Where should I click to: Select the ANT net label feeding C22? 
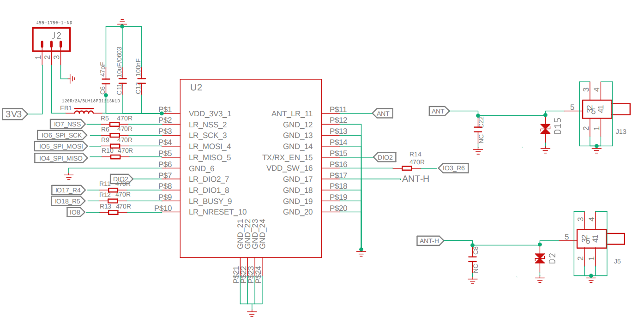[439, 111]
